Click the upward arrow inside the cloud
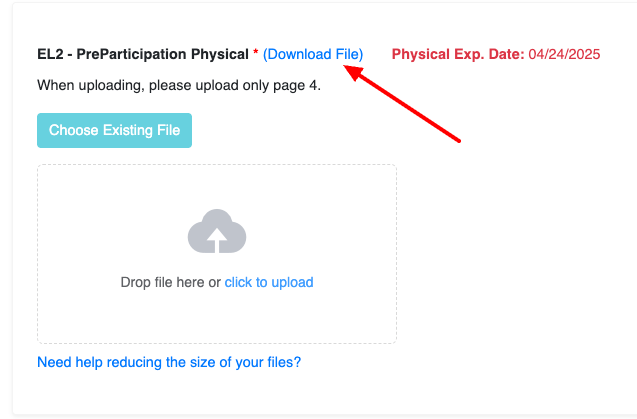The width and height of the screenshot is (637, 419). pos(217,238)
